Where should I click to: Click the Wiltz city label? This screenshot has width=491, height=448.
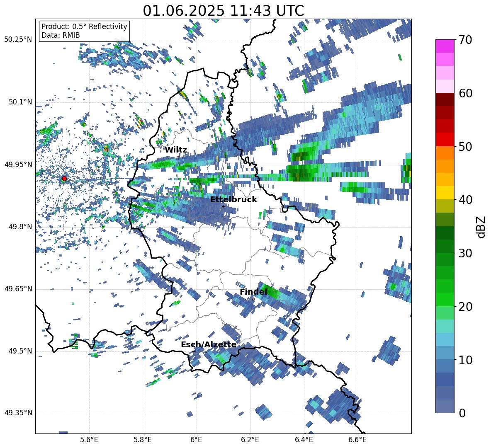tap(176, 150)
